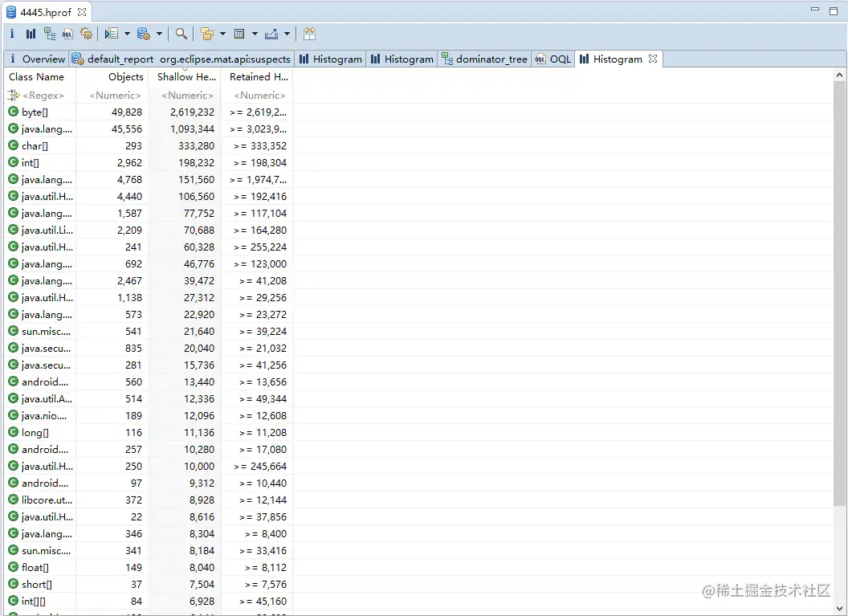This screenshot has width=848, height=616.
Task: Click the class icon of the long[] row
Action: tap(14, 432)
